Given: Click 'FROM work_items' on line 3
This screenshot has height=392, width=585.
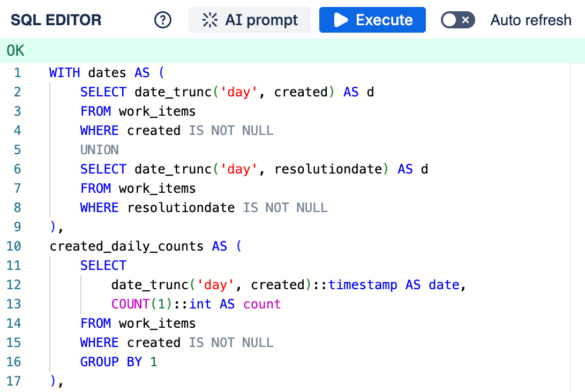Looking at the screenshot, I should click(x=138, y=111).
